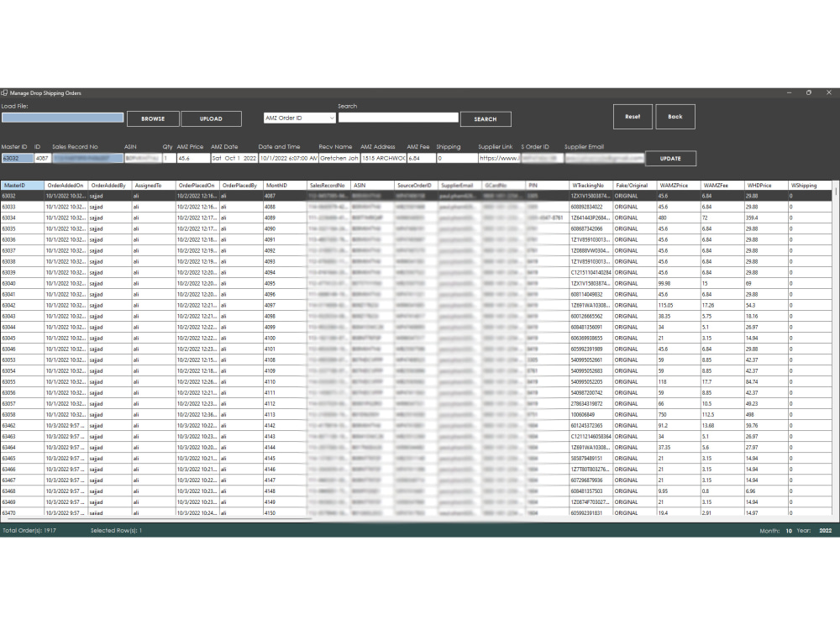
Task: Select the row with MasterID 63058
Action: [417, 415]
